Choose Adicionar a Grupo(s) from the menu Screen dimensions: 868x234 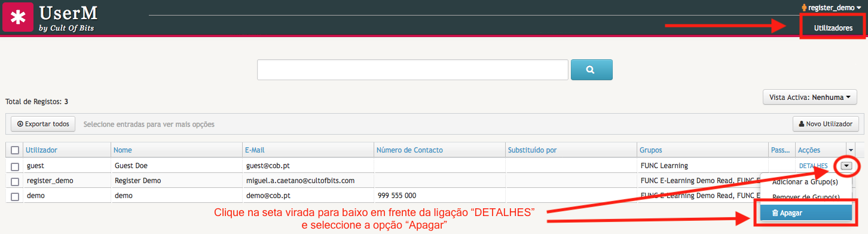(805, 182)
